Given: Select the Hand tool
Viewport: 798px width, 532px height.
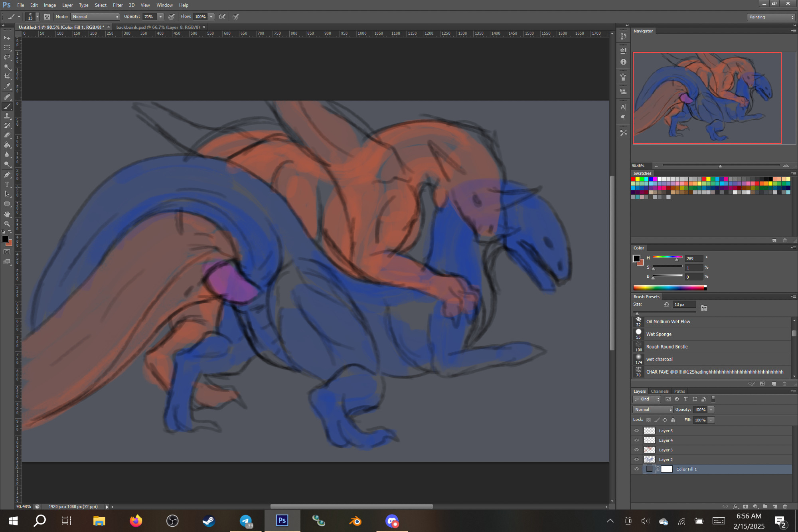Looking at the screenshot, I should [7, 214].
